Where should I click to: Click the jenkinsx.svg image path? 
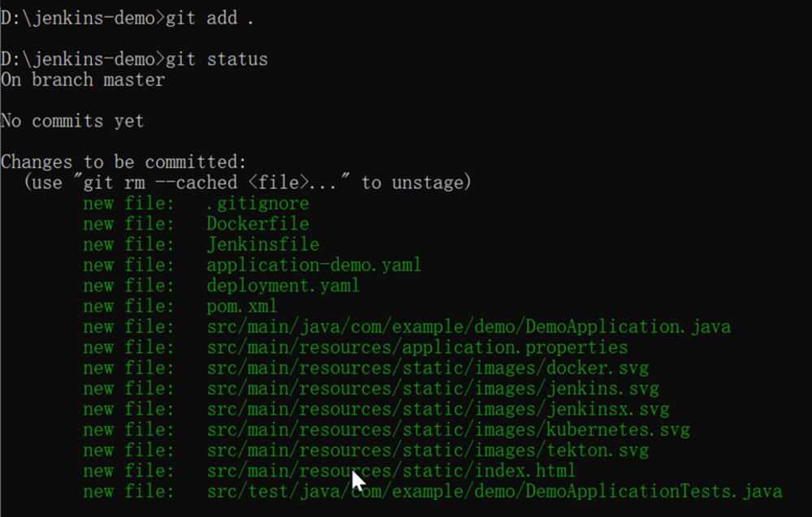coord(438,409)
